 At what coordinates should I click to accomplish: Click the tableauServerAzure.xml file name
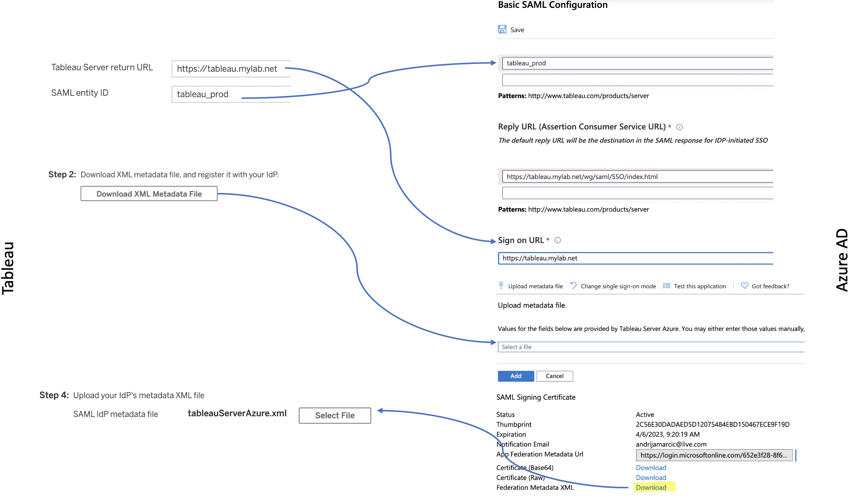237,414
